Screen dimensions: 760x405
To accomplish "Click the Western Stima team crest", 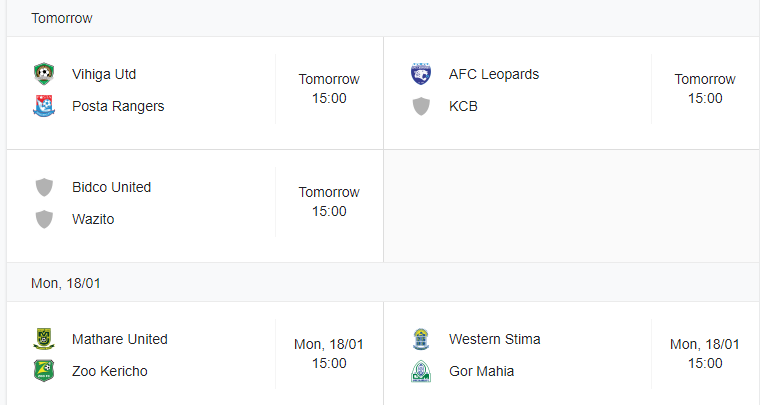I will (x=421, y=339).
